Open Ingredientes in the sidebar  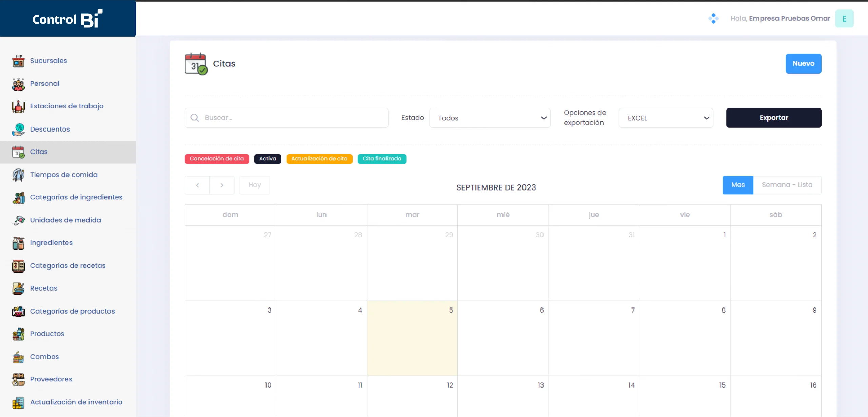[x=51, y=243]
